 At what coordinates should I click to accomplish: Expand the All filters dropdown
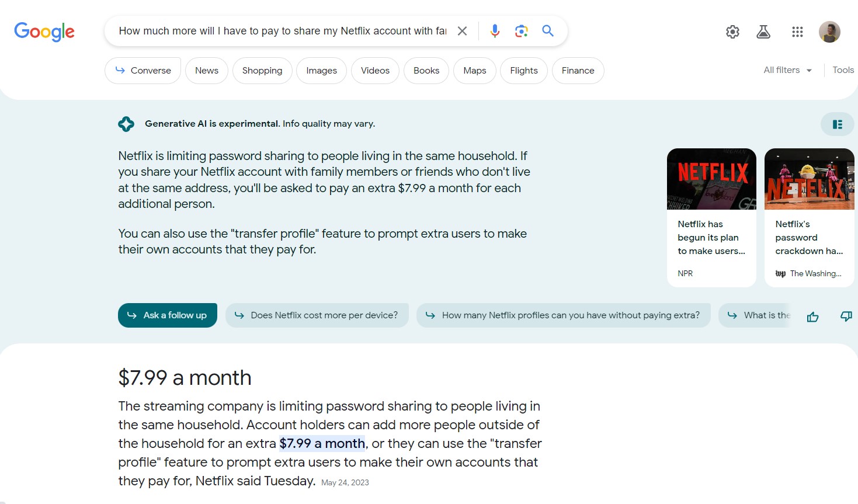[787, 70]
